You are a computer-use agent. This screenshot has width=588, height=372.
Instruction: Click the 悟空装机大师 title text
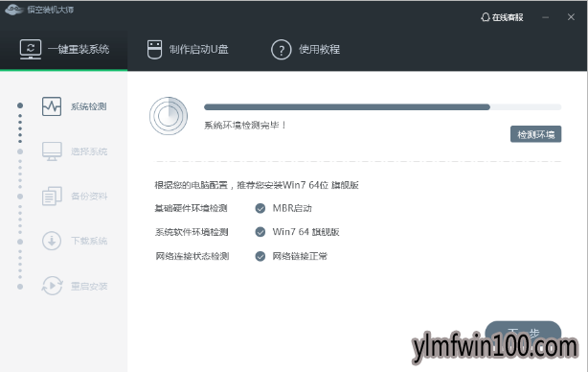click(50, 10)
